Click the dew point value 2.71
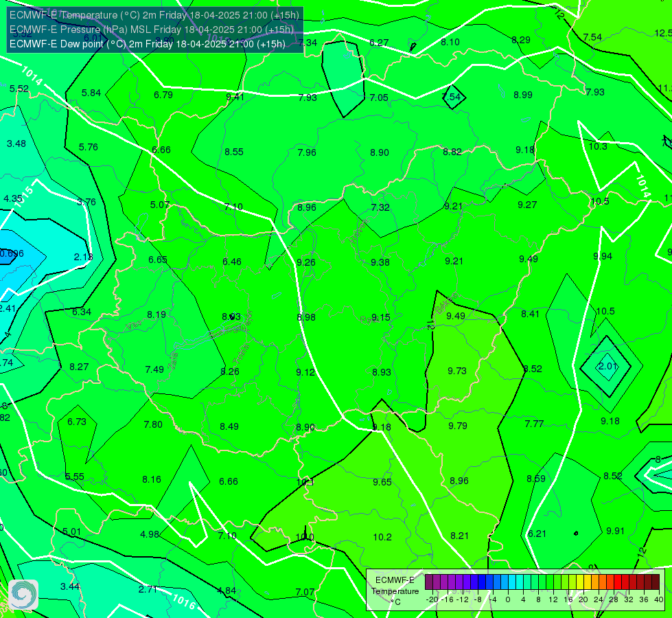Viewport: 672px width, 618px height. point(148,589)
